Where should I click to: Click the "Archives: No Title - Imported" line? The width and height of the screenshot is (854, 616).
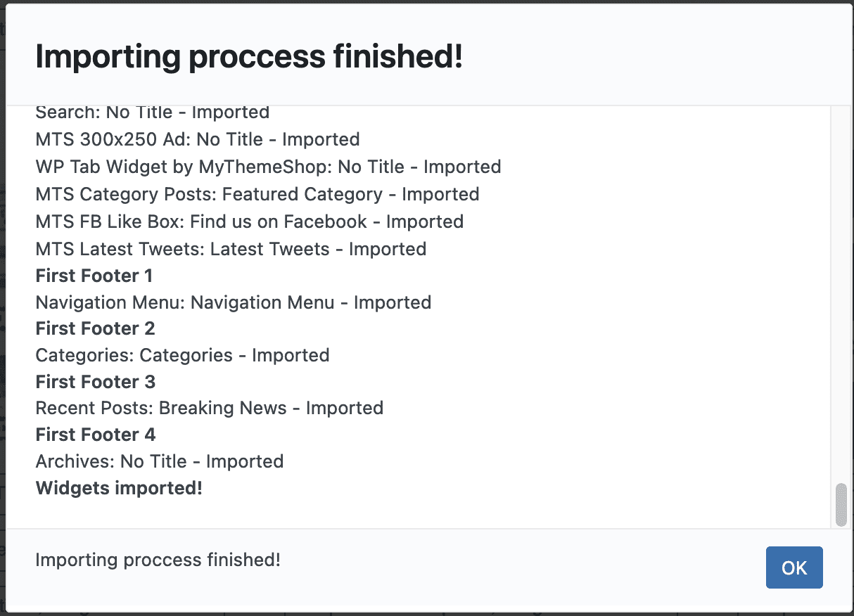[x=159, y=461]
